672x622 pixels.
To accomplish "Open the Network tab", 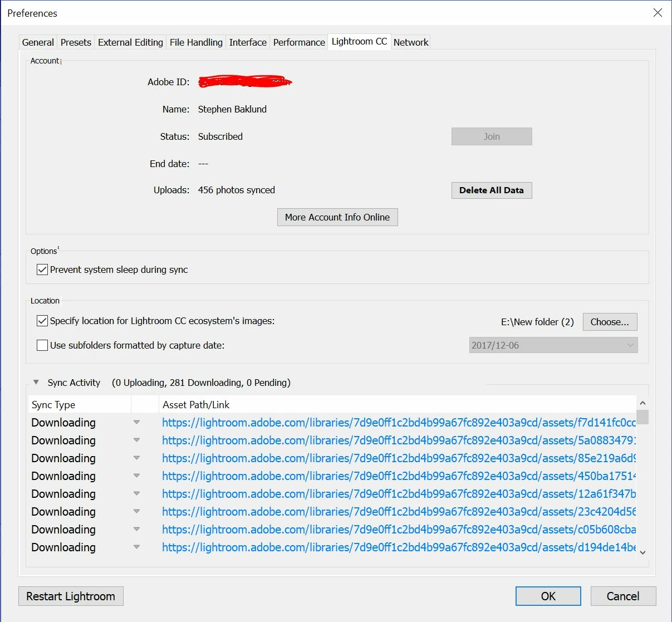I will pyautogui.click(x=411, y=42).
